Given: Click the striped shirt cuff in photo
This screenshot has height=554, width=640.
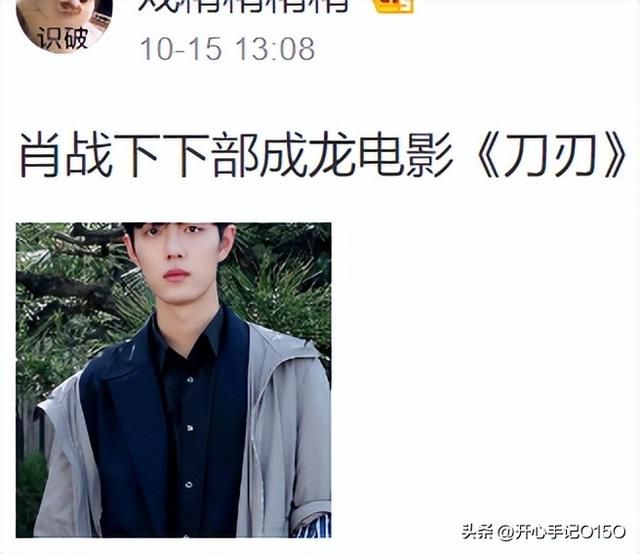Looking at the screenshot, I should click(313, 527).
